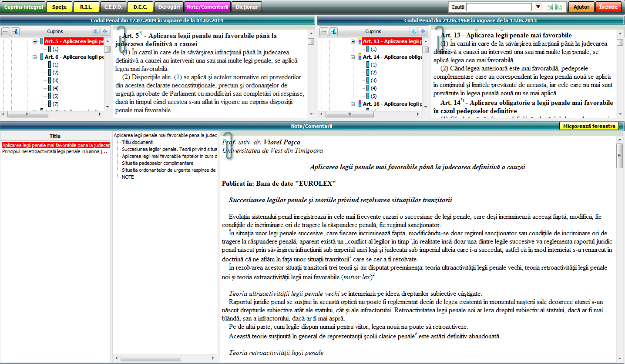Collapse the Art. 13 tree node
This screenshot has height=364, width=625.
[353, 41]
